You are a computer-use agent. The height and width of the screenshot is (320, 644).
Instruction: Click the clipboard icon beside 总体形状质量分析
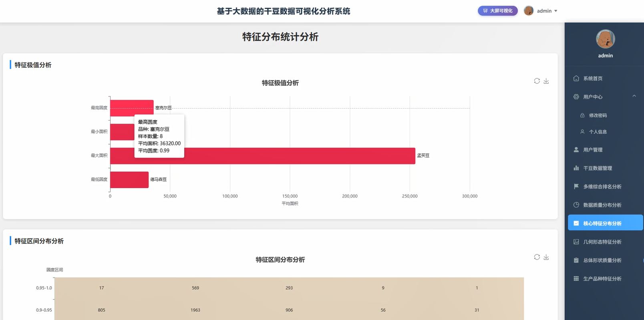pyautogui.click(x=576, y=260)
